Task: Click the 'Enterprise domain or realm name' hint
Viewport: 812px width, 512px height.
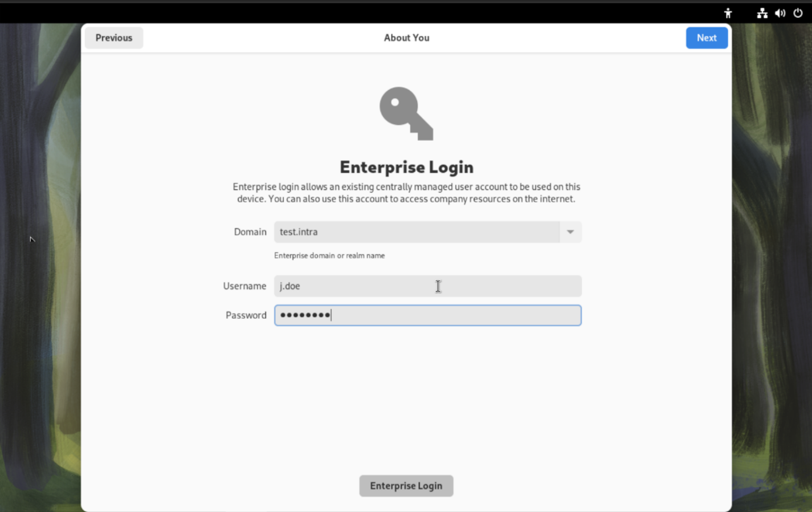Action: point(329,255)
